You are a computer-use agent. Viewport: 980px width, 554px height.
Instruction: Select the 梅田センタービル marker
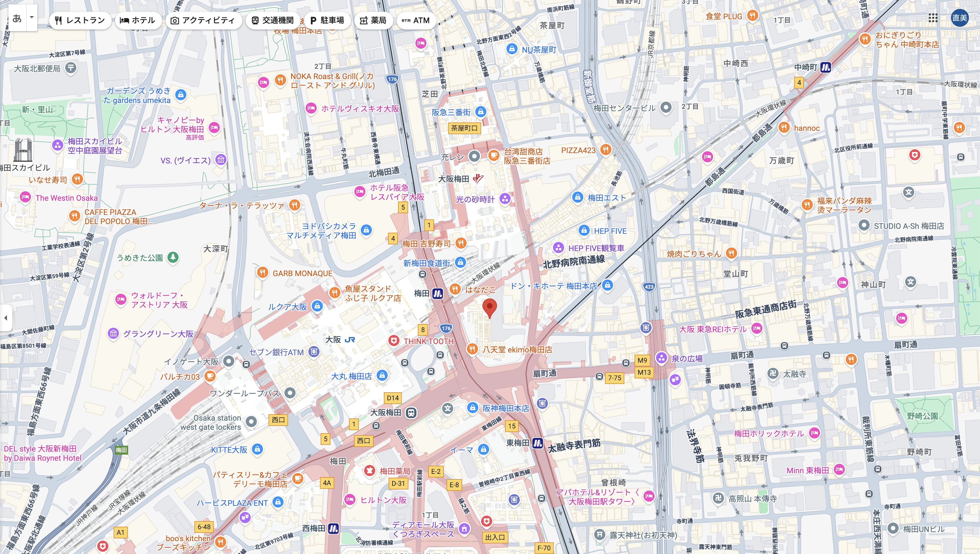(666, 108)
